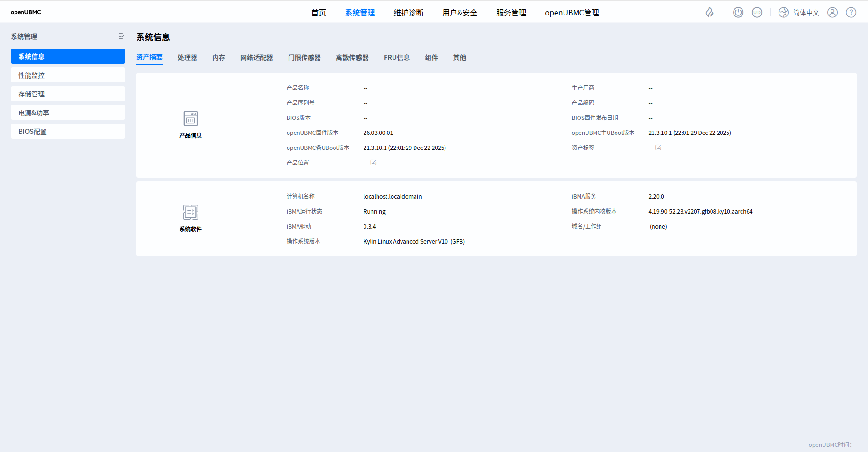The width and height of the screenshot is (868, 452).
Task: Open the 简体中文 language selector
Action: (x=799, y=13)
